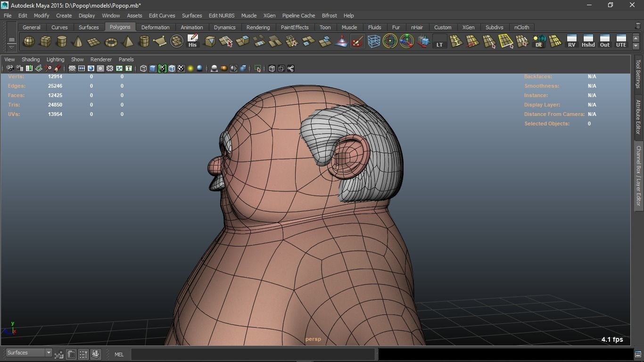Open the Edit NURBS menu
The image size is (644, 362).
point(221,16)
